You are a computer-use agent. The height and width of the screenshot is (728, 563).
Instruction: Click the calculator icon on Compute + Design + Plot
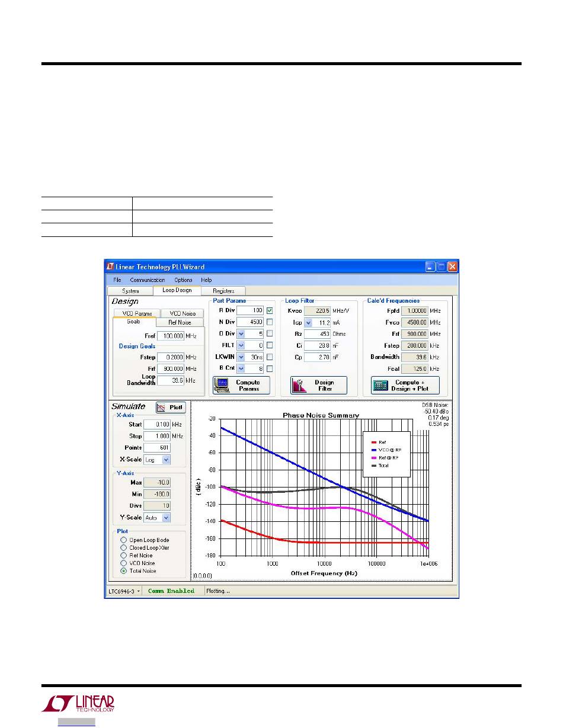(x=380, y=385)
